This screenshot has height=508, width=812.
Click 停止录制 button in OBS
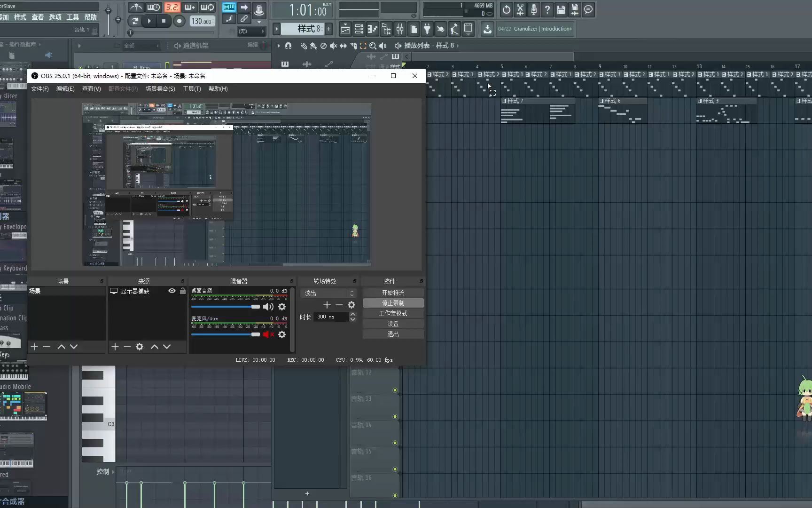click(x=393, y=303)
